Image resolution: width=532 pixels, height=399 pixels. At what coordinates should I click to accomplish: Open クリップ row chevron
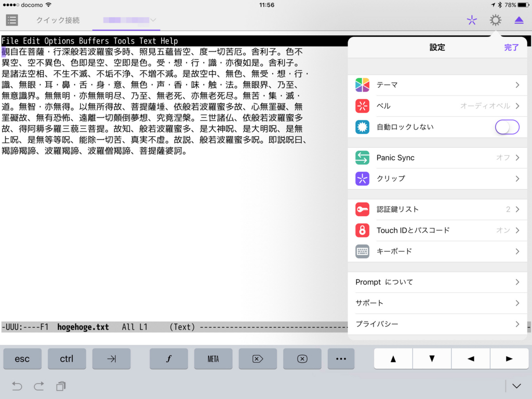pyautogui.click(x=517, y=179)
